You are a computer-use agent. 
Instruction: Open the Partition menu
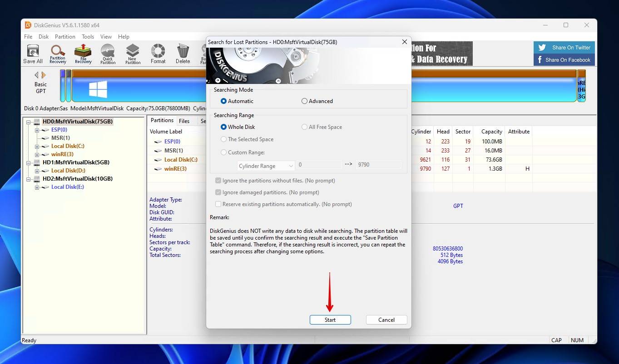point(65,37)
